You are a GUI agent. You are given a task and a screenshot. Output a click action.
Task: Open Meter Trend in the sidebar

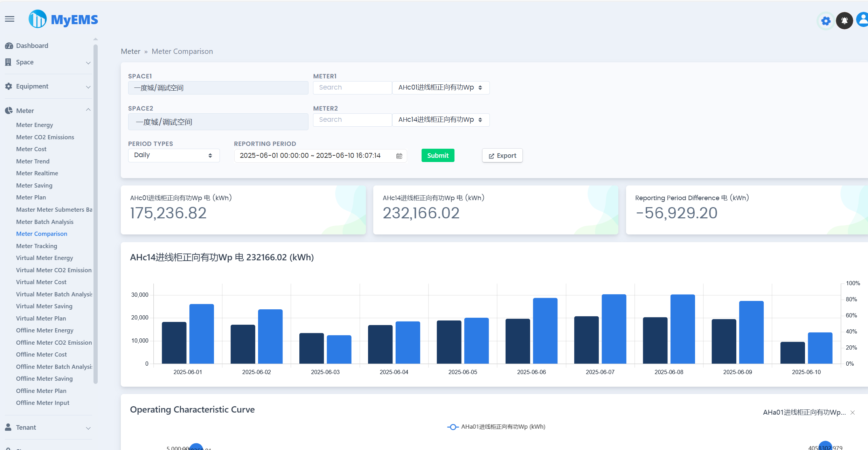33,161
